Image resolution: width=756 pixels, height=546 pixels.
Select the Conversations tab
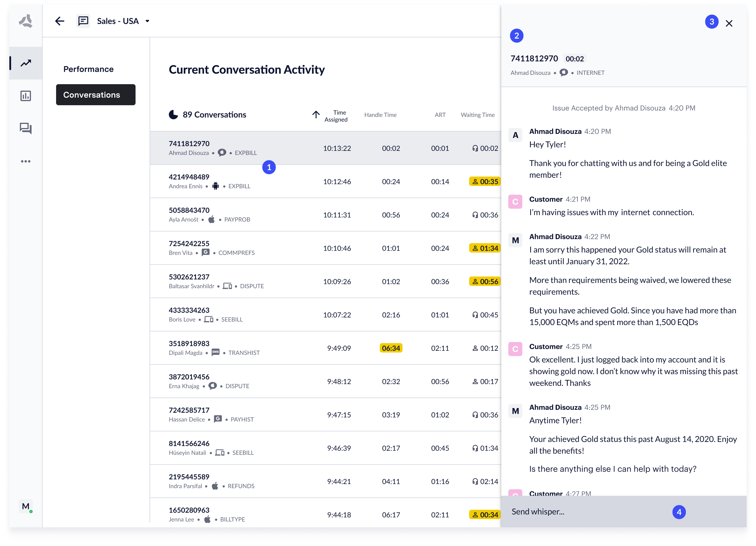[x=96, y=95]
